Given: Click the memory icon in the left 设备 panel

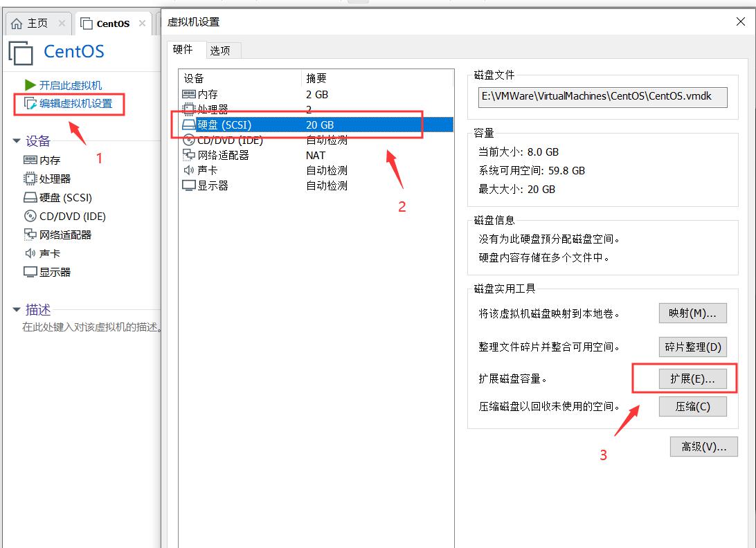Looking at the screenshot, I should point(30,160).
